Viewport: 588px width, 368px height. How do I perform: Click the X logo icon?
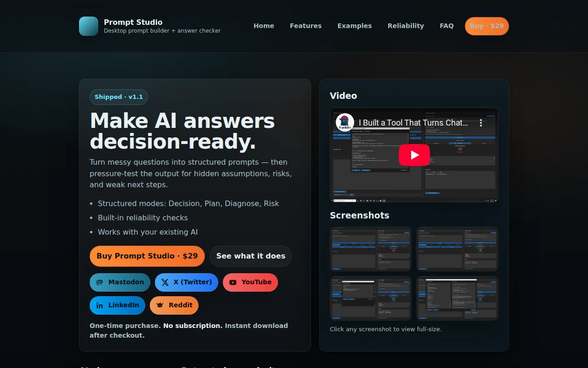click(x=165, y=282)
